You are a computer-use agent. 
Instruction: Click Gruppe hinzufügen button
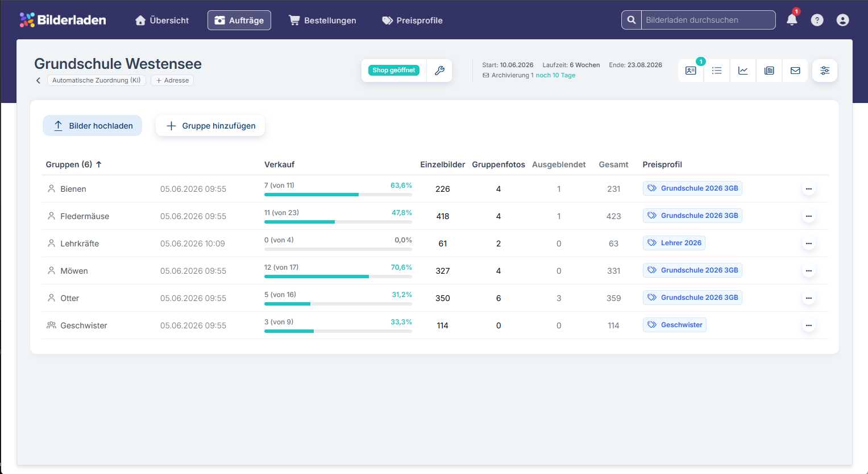(x=210, y=126)
